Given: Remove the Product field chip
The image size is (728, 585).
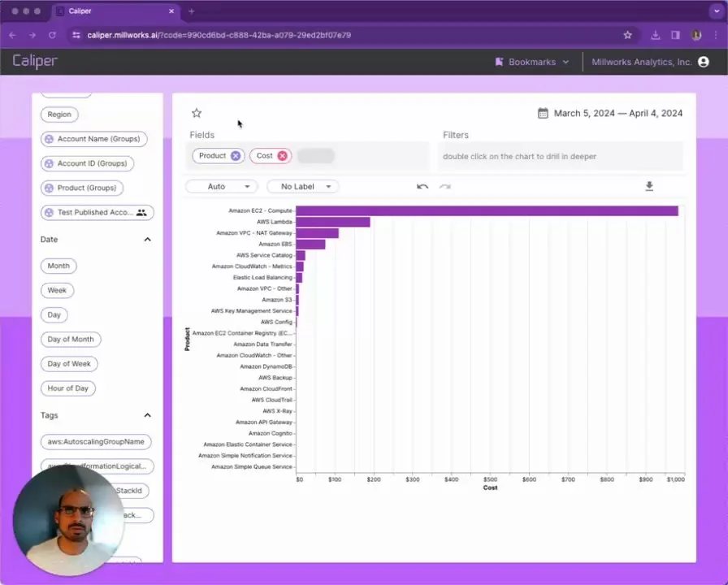Looking at the screenshot, I should coord(236,156).
